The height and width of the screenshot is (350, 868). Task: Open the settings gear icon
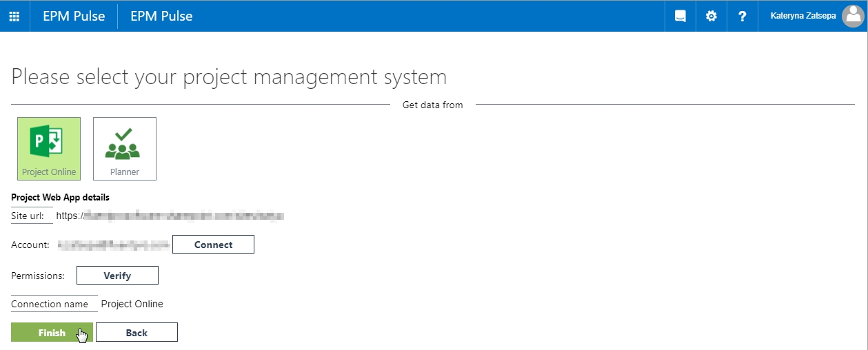pos(711,16)
